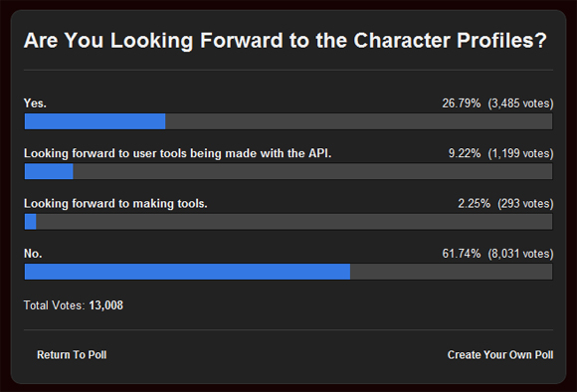Select the blue No result bar
This screenshot has height=392, width=577.
click(x=187, y=272)
